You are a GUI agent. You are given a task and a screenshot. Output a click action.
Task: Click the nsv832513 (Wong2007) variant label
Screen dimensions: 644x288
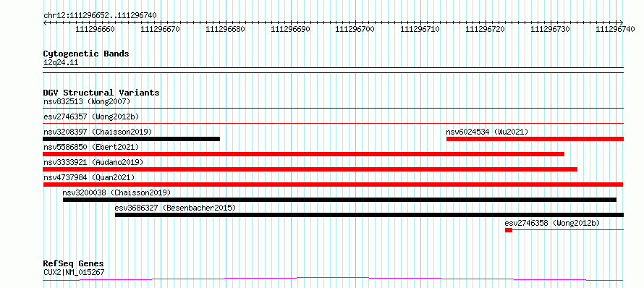coord(87,101)
